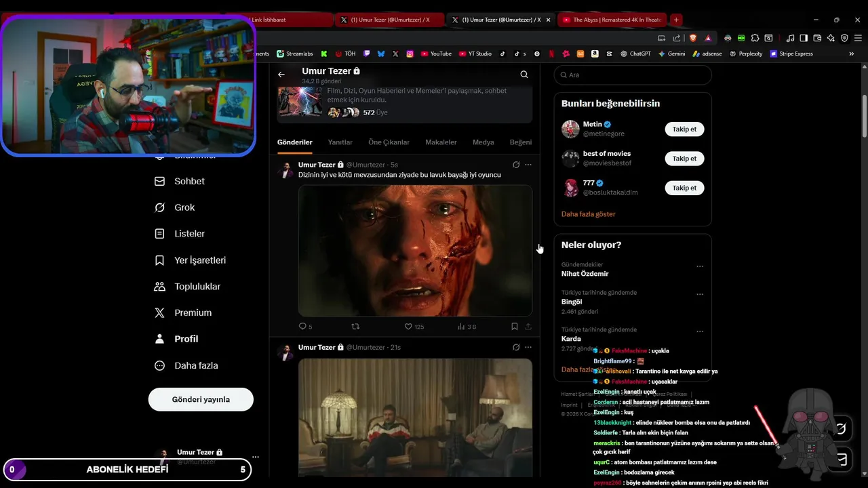This screenshot has height=488, width=868.
Task: Repost the lavuk oyuncu post
Action: (355, 327)
